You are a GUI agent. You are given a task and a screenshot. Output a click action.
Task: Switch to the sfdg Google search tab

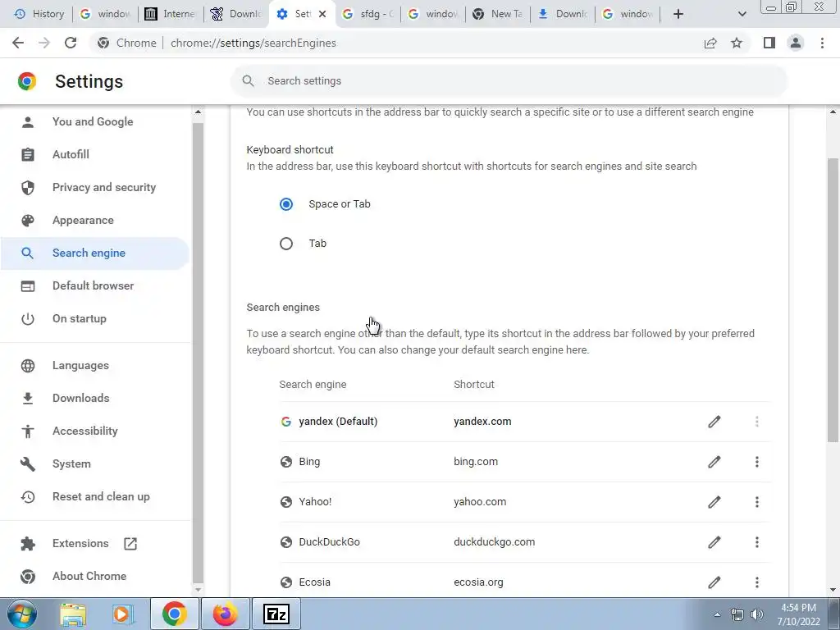click(368, 14)
